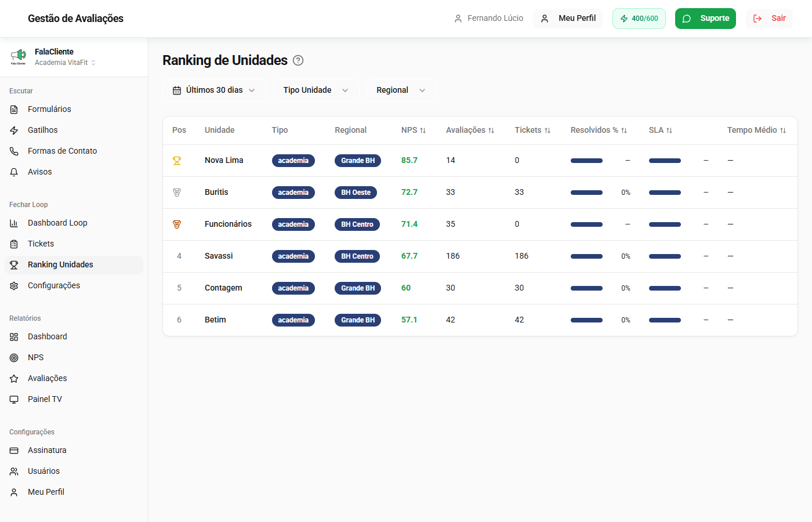Image resolution: width=812 pixels, height=522 pixels.
Task: Click the FalaCliente megaphone logo
Action: pos(18,56)
